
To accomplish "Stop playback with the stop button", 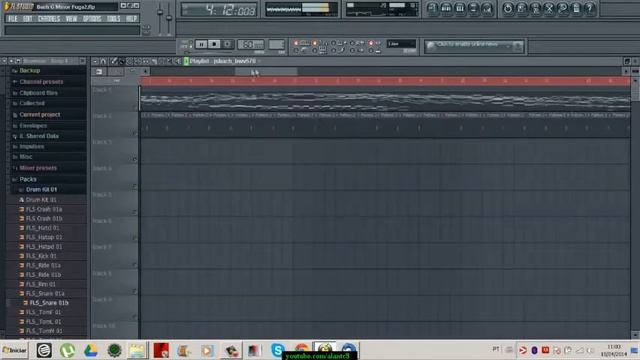I will click(x=214, y=44).
